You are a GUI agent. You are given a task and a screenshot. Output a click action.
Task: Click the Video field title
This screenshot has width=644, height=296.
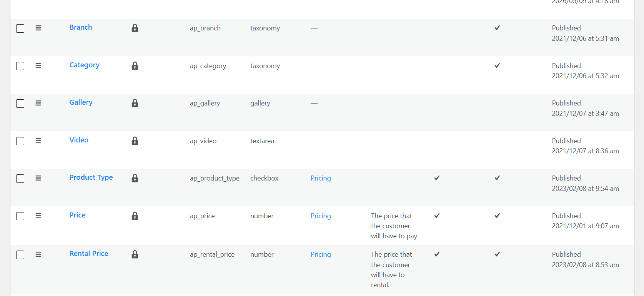[x=79, y=140]
